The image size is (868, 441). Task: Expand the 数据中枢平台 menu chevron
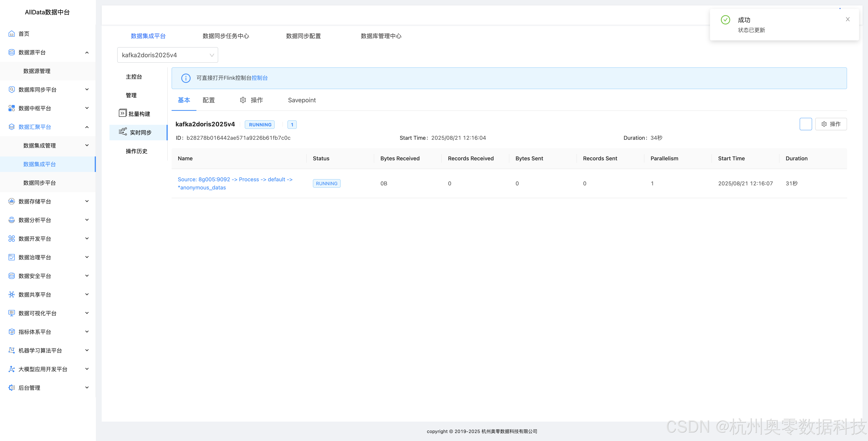[87, 108]
